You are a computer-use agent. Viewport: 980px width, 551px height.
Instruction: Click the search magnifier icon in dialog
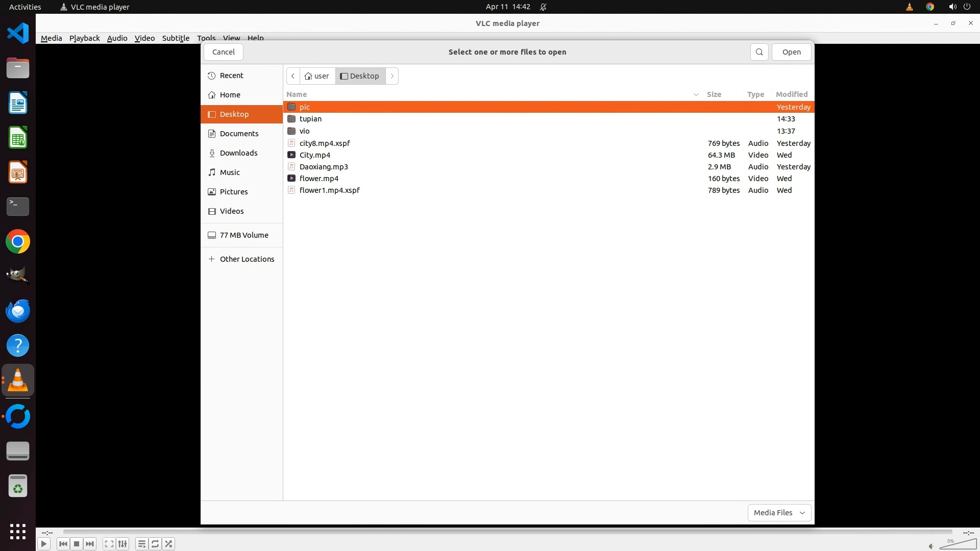[x=759, y=52]
